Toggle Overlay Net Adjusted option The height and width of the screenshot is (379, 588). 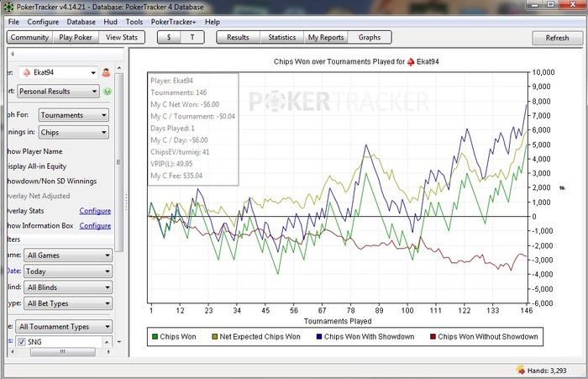39,196
